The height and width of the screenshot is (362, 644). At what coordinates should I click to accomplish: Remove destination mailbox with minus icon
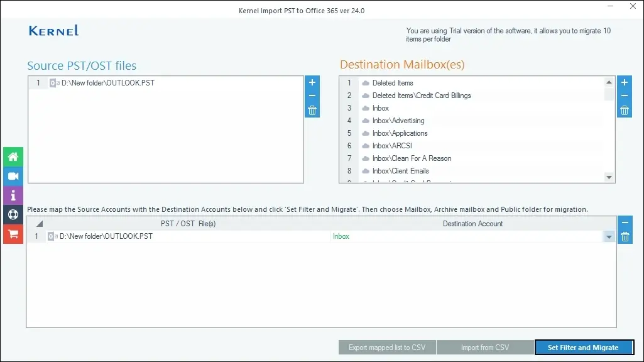pyautogui.click(x=625, y=96)
